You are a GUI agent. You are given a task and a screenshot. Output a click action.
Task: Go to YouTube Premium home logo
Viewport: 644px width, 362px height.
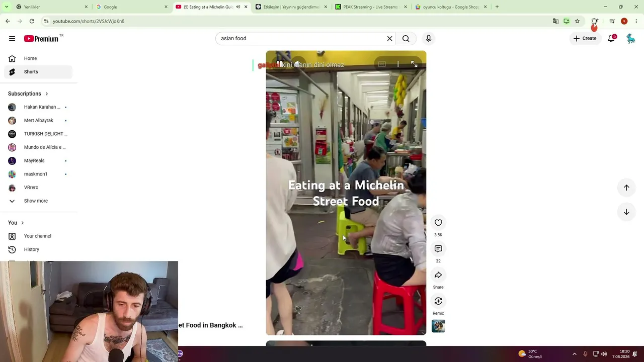pos(41,39)
